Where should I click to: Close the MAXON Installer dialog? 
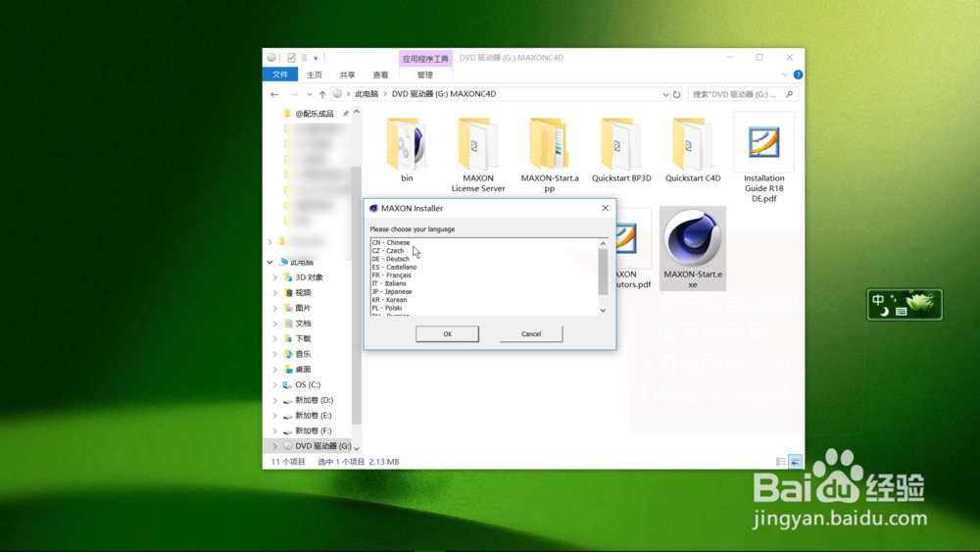(x=605, y=208)
